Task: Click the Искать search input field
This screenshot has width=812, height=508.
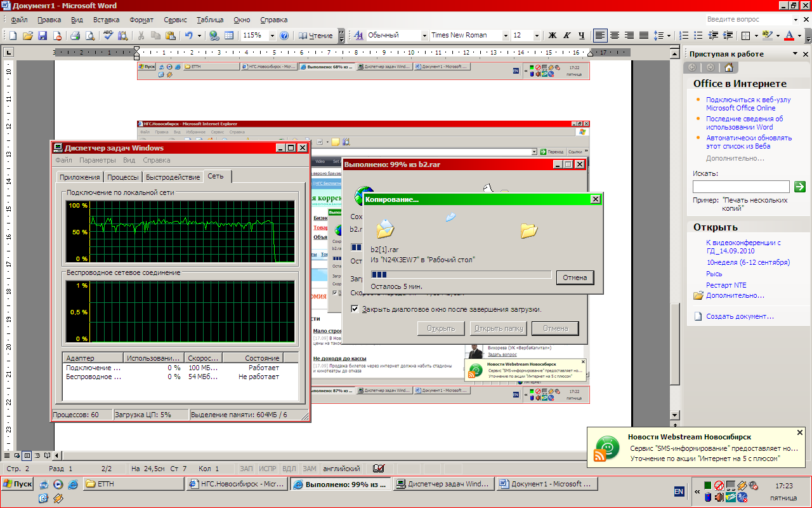Action: pos(741,187)
